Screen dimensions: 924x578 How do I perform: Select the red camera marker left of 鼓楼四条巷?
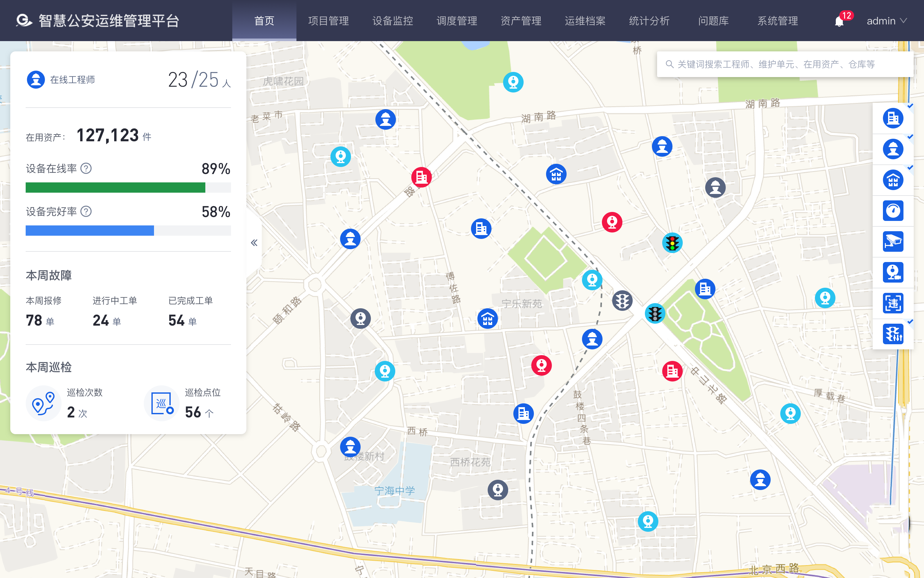click(542, 365)
